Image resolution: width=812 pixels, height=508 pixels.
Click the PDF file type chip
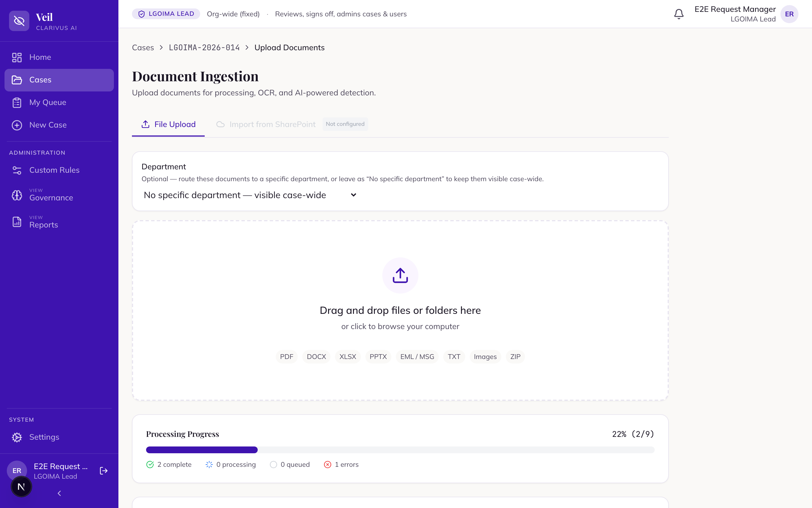(286, 357)
